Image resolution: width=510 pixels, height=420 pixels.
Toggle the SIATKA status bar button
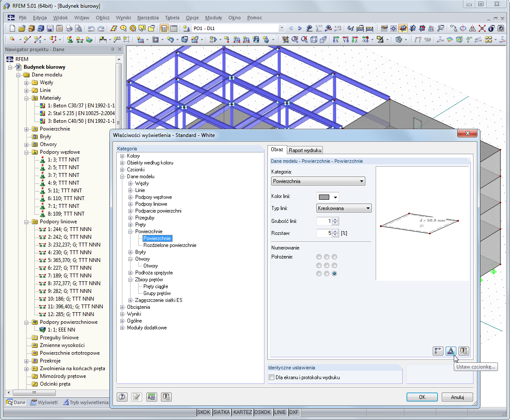point(222,412)
